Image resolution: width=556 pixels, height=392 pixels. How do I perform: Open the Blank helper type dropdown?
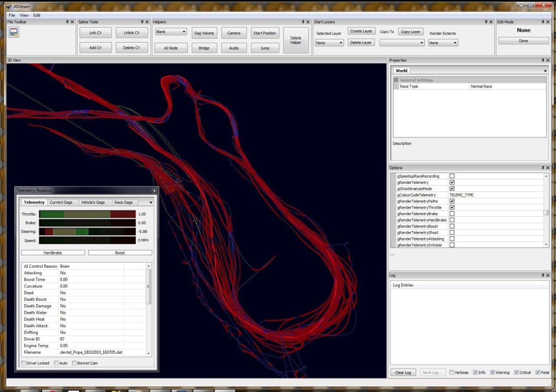click(171, 32)
